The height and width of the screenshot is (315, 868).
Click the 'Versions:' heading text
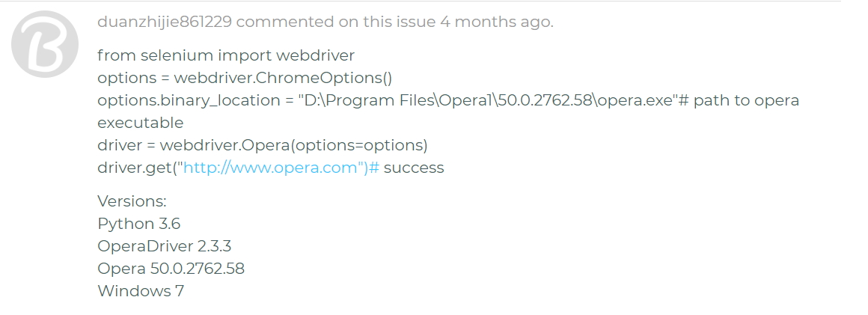[x=132, y=201]
